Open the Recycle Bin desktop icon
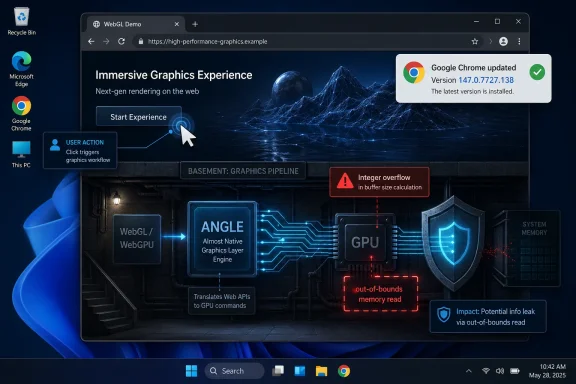The width and height of the screenshot is (576, 384). (22, 22)
